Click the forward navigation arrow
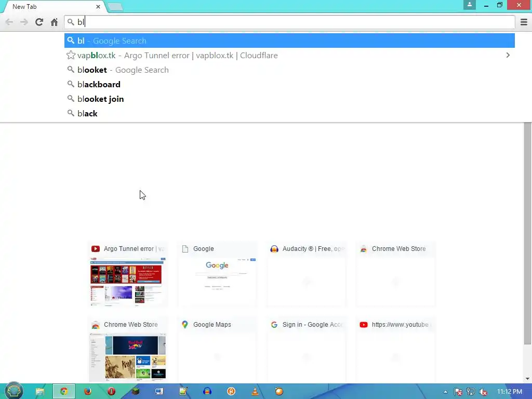 [24, 22]
